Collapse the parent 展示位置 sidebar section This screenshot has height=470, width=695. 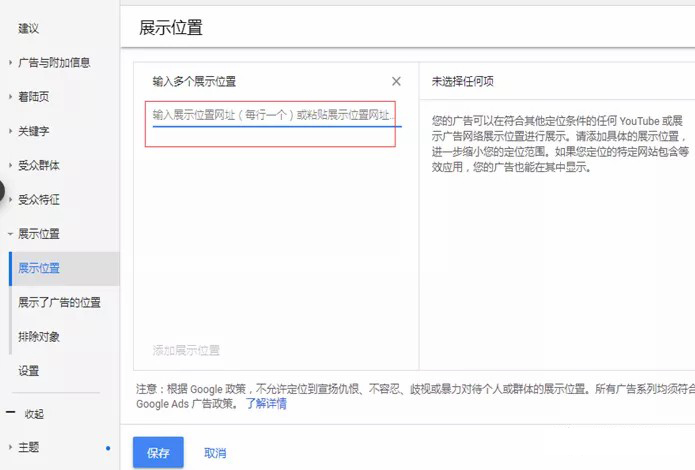point(38,233)
